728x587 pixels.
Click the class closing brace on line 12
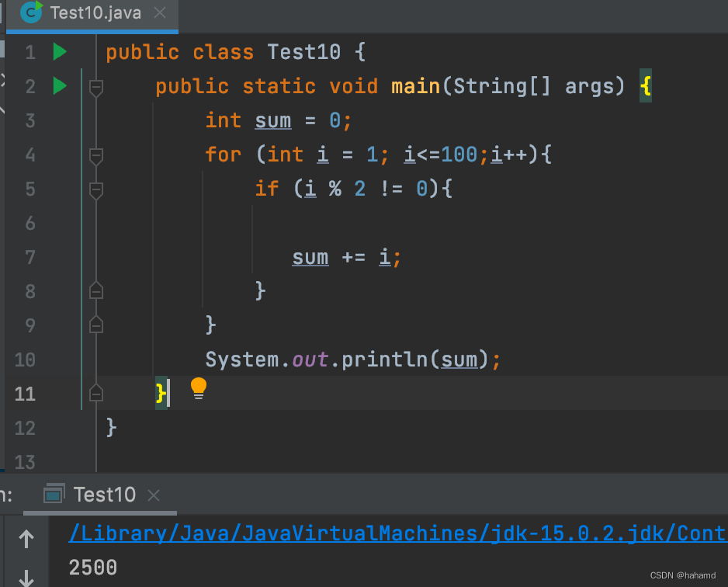[111, 427]
